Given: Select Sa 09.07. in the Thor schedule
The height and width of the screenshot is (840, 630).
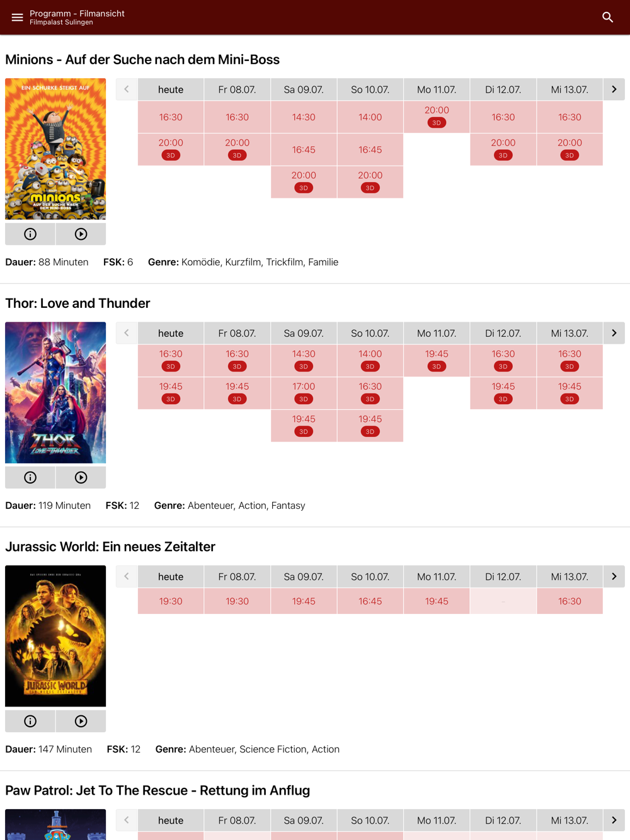Looking at the screenshot, I should [x=304, y=333].
